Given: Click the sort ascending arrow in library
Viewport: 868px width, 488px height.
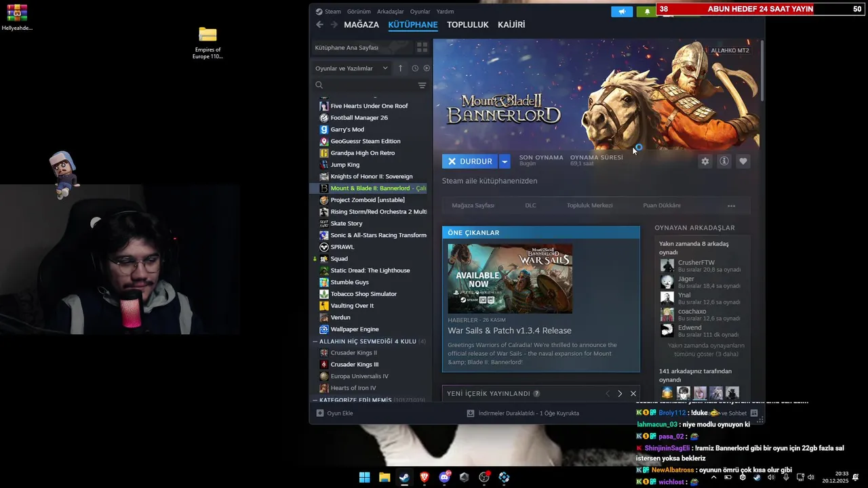Looking at the screenshot, I should (400, 68).
